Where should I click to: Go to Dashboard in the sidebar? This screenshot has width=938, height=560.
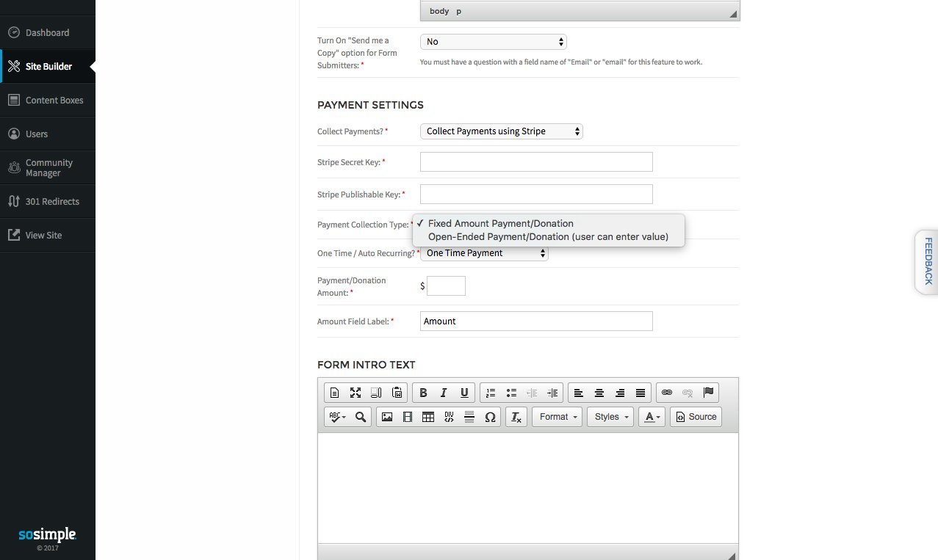(48, 33)
